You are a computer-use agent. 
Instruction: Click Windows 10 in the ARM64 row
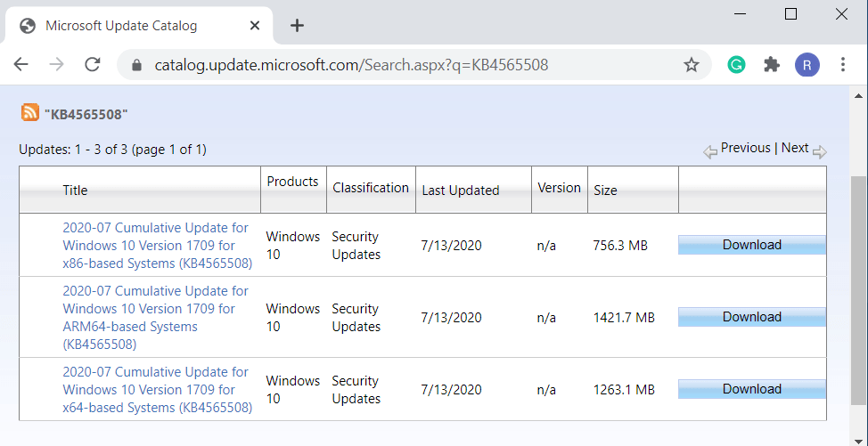pos(293,318)
